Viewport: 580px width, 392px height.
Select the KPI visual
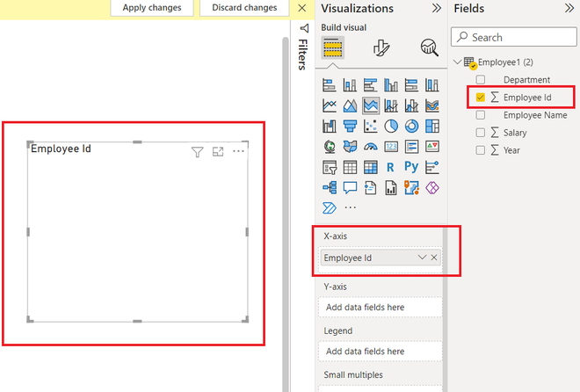pos(432,147)
